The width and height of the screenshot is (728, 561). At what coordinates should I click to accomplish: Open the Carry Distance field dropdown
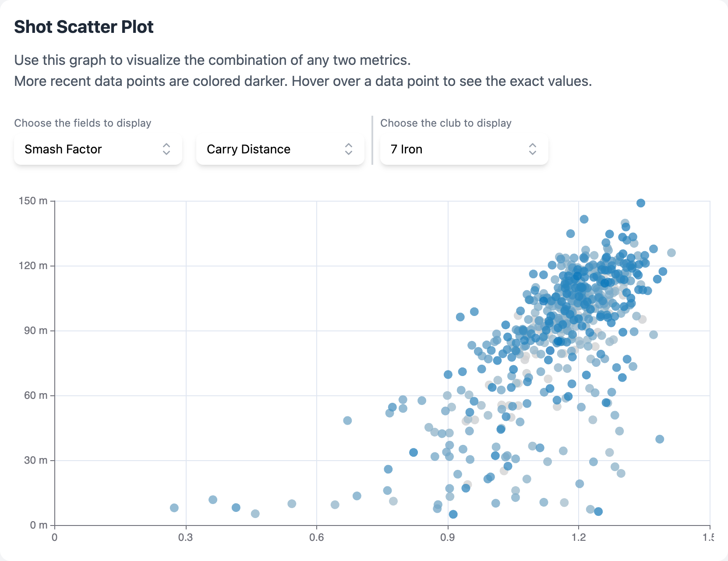tap(279, 149)
